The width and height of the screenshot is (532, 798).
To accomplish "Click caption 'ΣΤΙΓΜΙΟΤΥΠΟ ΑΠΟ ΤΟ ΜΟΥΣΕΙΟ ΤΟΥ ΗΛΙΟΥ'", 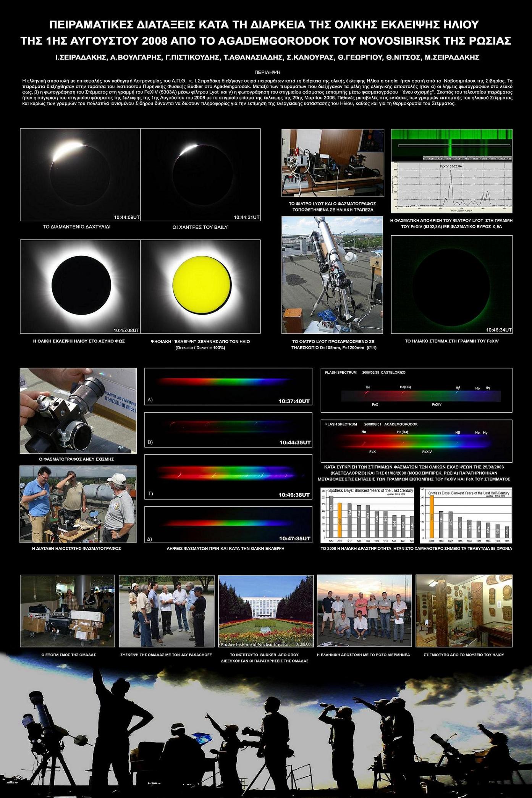I will [464, 654].
